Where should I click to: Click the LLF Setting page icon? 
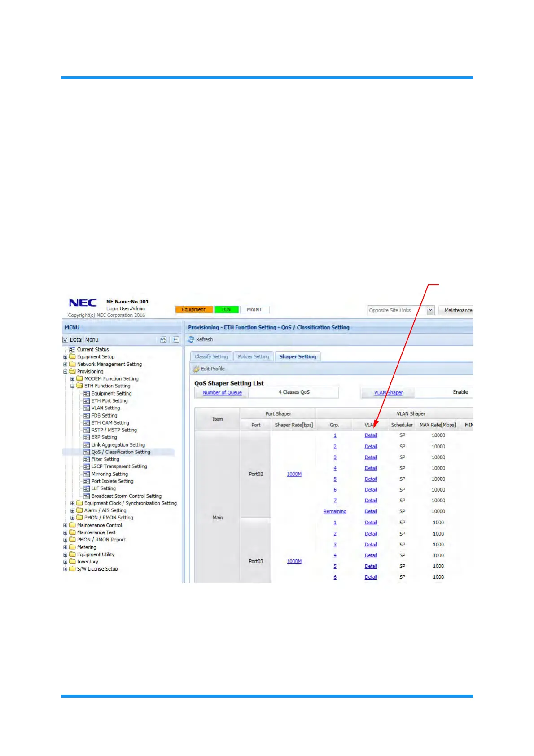point(87,488)
